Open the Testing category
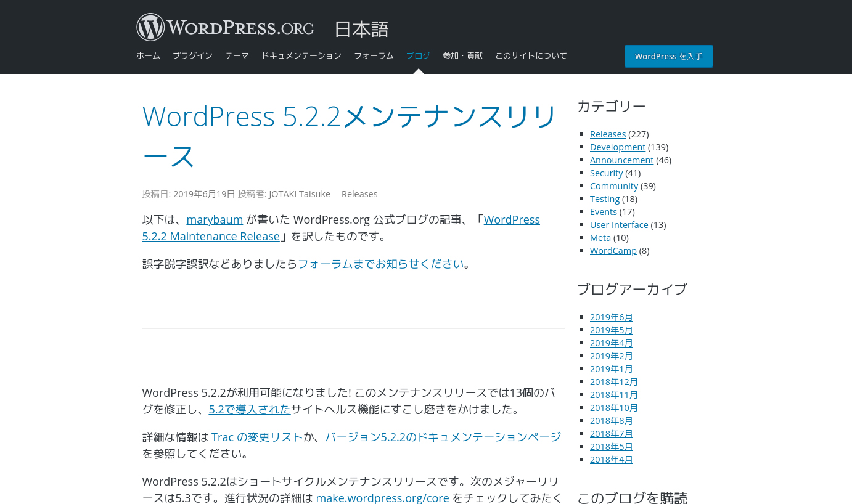Screen dimensions: 852x504 tap(605, 199)
